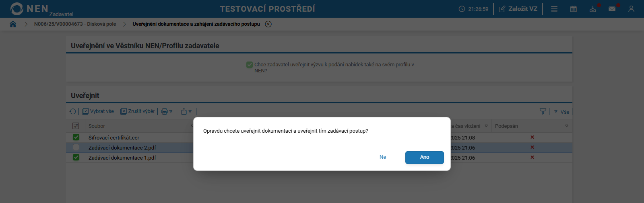Expand the print dropdown arrow
The height and width of the screenshot is (203, 644).
[171, 111]
